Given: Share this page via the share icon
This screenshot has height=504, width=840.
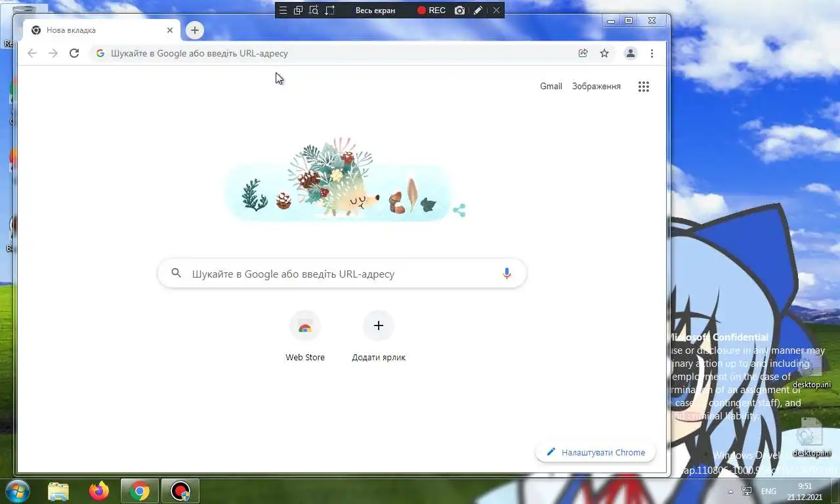Looking at the screenshot, I should pos(583,53).
